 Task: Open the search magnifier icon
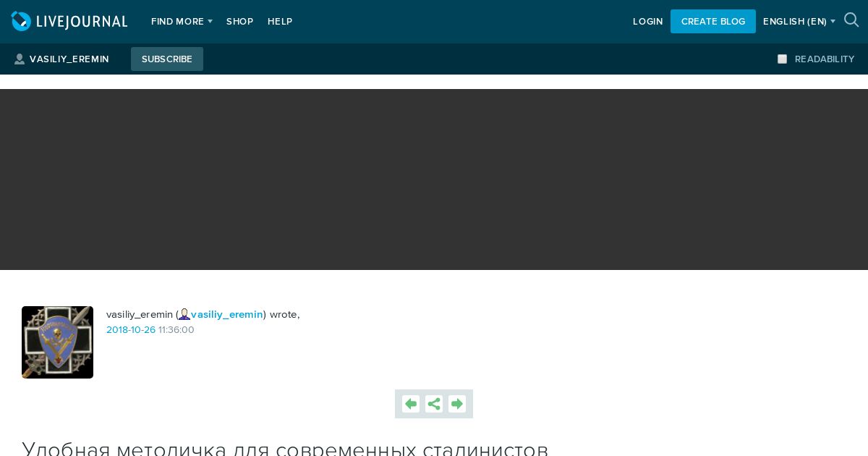tap(851, 20)
